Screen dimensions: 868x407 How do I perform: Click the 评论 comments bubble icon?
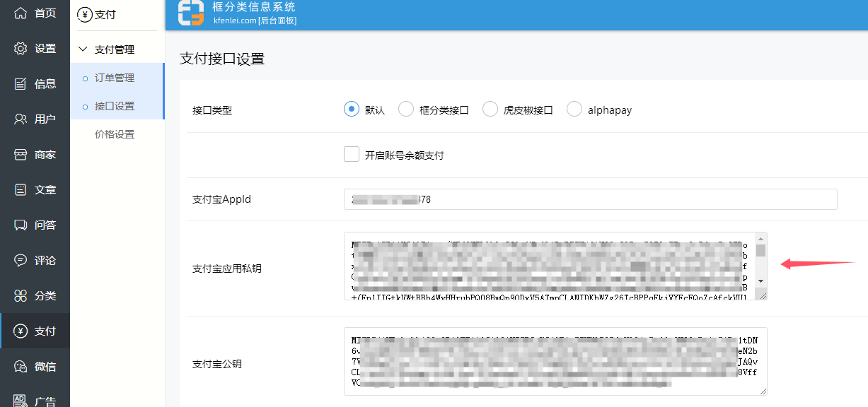[21, 261]
